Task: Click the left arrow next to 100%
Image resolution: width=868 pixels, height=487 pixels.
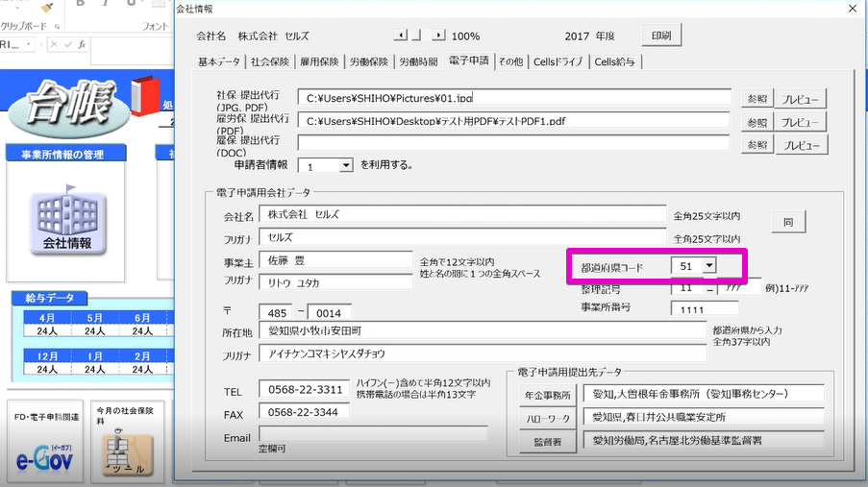Action: 402,36
